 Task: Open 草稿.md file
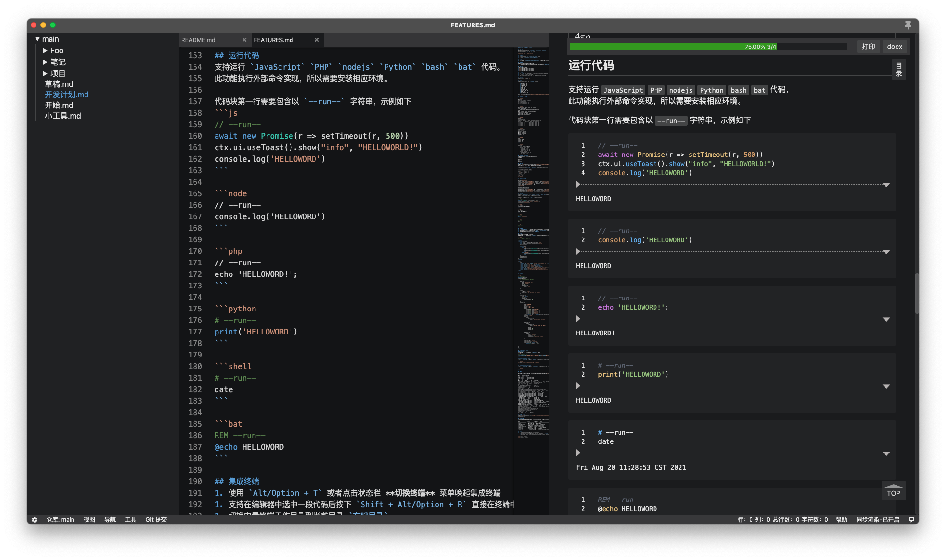coord(59,84)
